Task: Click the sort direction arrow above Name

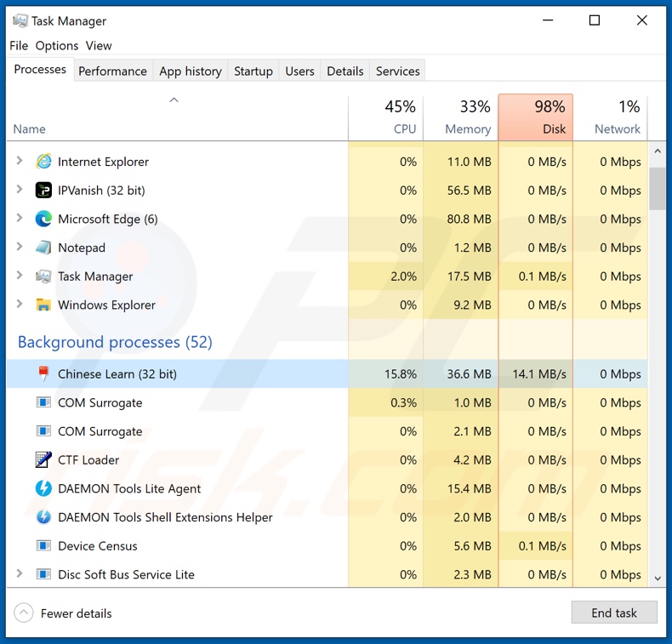Action: tap(174, 100)
